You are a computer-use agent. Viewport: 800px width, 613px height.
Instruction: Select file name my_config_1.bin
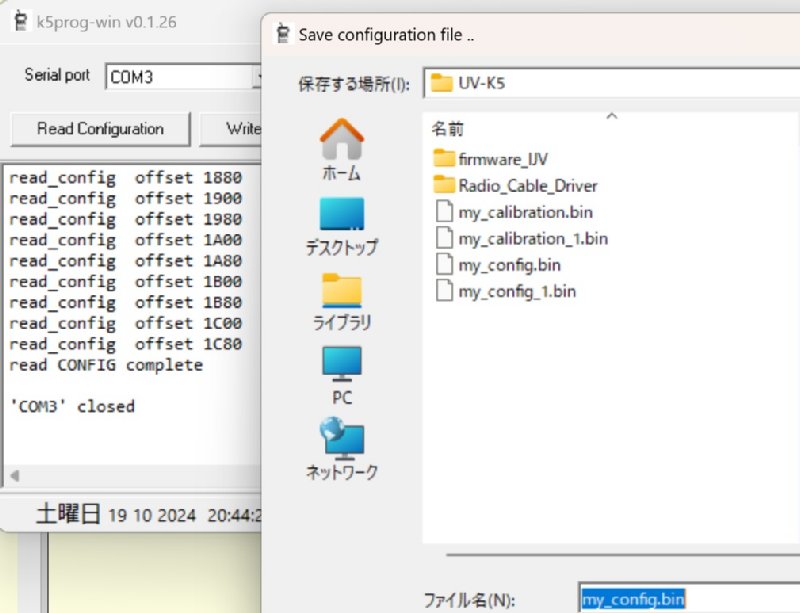[x=517, y=291]
